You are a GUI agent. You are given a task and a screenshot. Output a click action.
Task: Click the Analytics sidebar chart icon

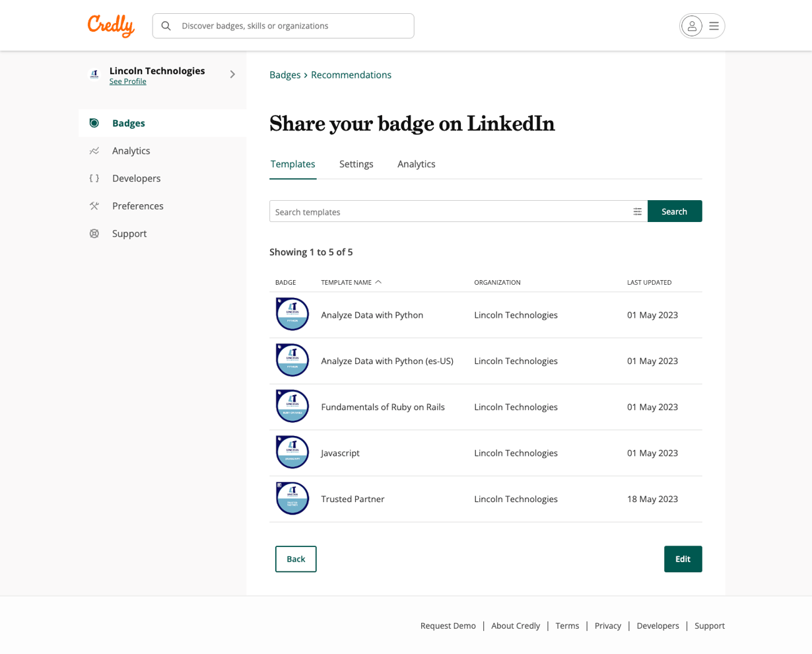[94, 151]
